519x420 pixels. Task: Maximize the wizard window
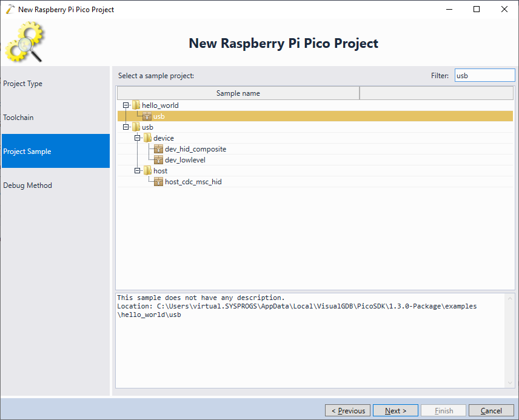click(477, 9)
